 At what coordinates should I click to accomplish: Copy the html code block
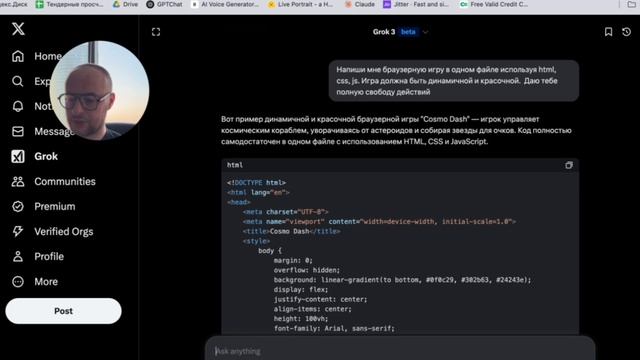point(569,165)
